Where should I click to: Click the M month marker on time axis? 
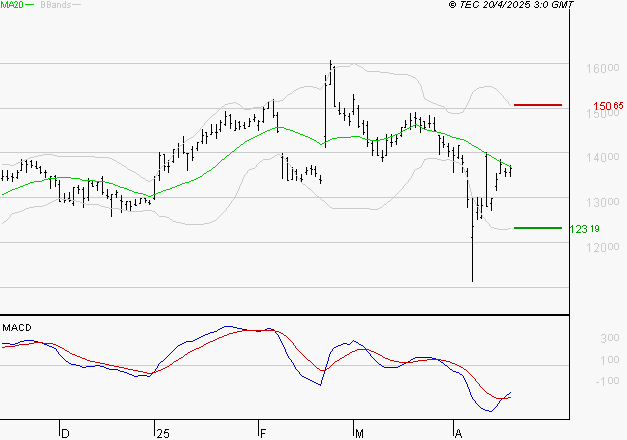[x=359, y=433]
